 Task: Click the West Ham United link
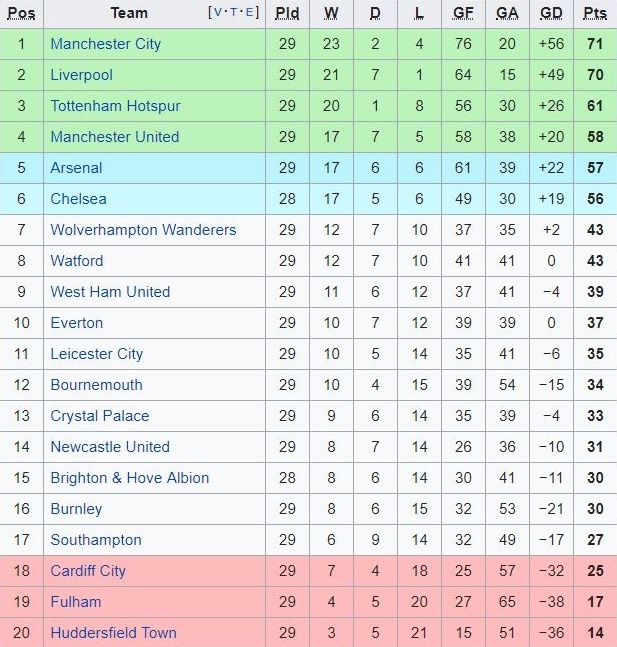(110, 292)
